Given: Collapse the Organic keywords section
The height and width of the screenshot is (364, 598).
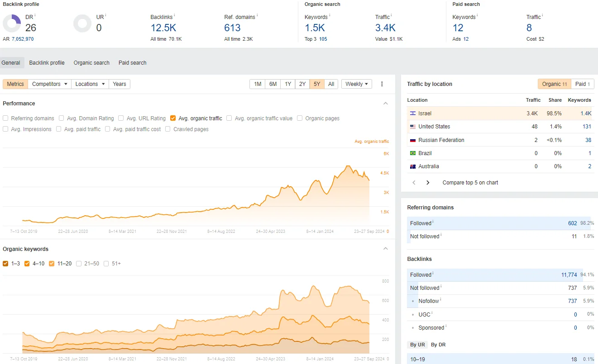Looking at the screenshot, I should [x=386, y=249].
